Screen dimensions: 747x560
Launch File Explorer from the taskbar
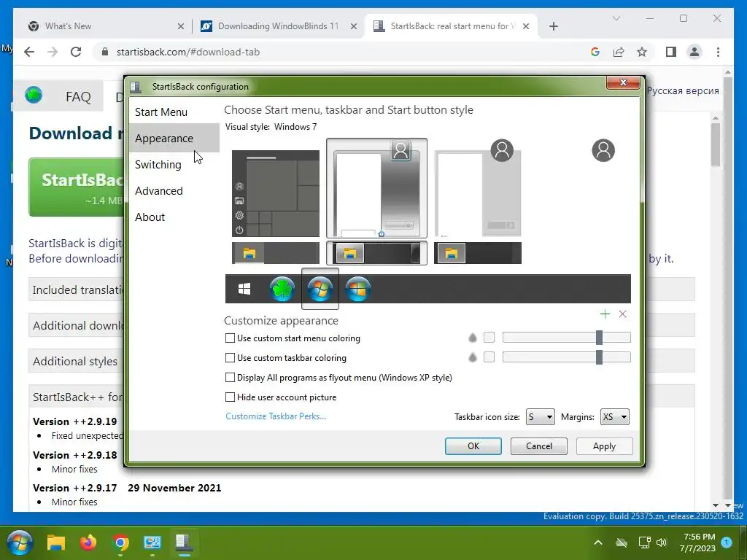[55, 542]
